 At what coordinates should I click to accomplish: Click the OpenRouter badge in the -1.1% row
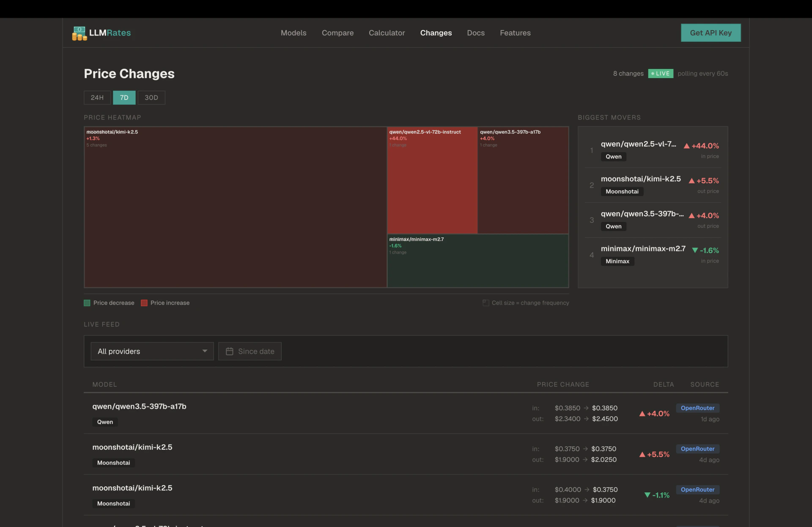(697, 490)
